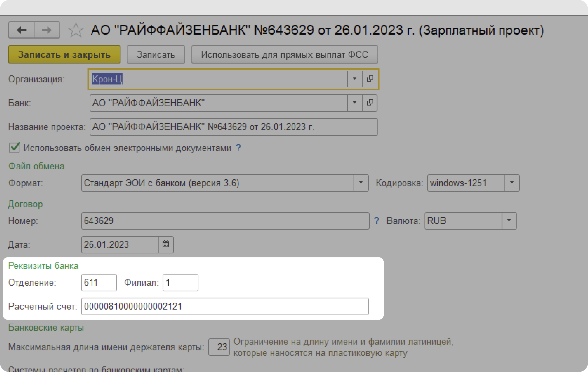
Task: Open the Организация item in separate window
Action: point(370,79)
